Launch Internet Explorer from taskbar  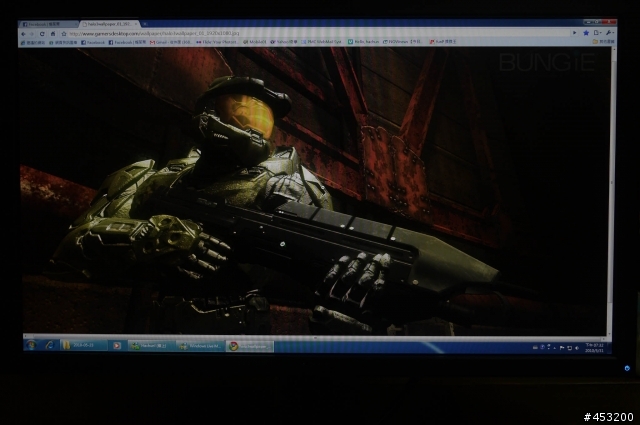(50, 345)
